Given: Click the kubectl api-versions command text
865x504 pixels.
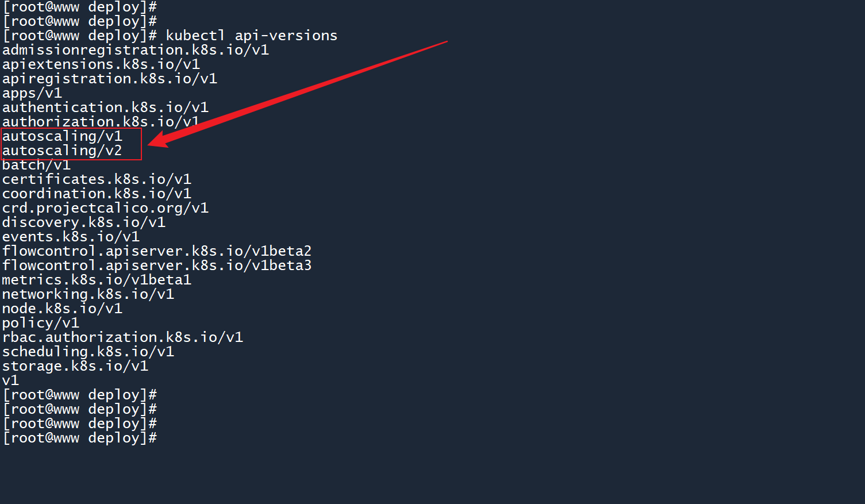Looking at the screenshot, I should click(x=251, y=36).
